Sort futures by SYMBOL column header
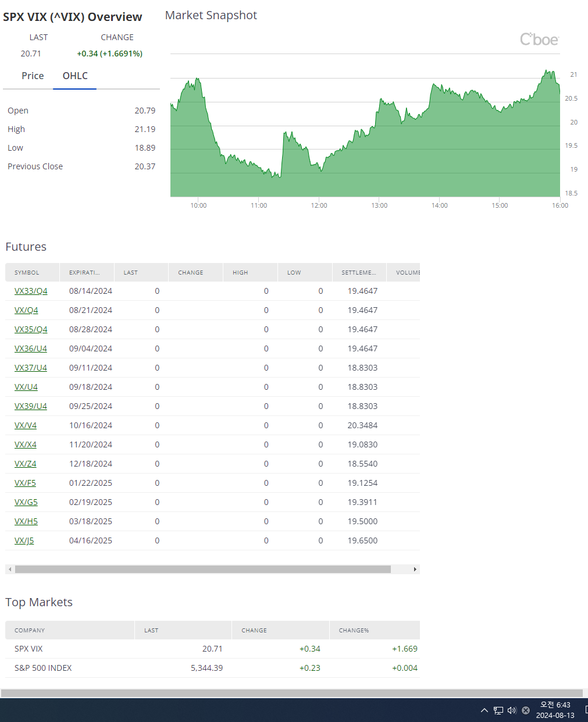 [x=32, y=272]
